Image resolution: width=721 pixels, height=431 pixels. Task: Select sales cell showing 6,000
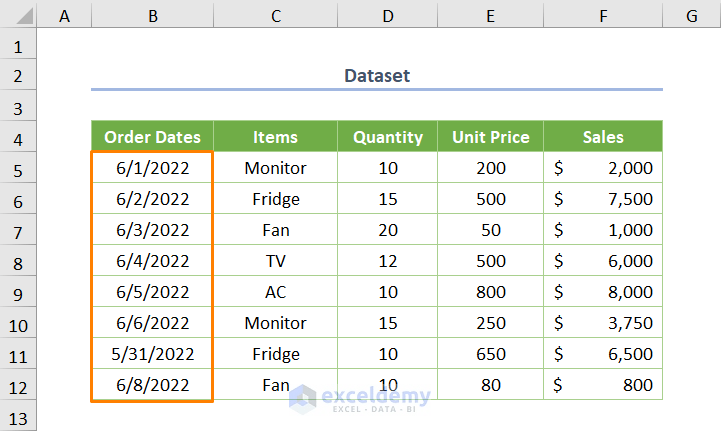(x=603, y=260)
